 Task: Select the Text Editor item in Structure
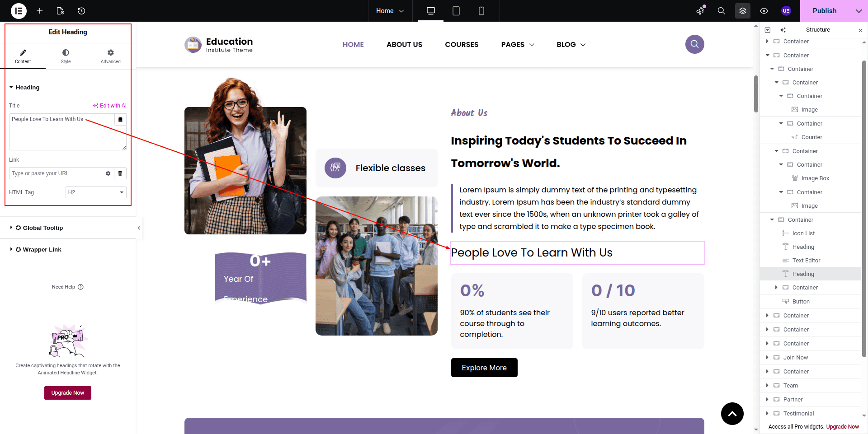click(x=806, y=261)
